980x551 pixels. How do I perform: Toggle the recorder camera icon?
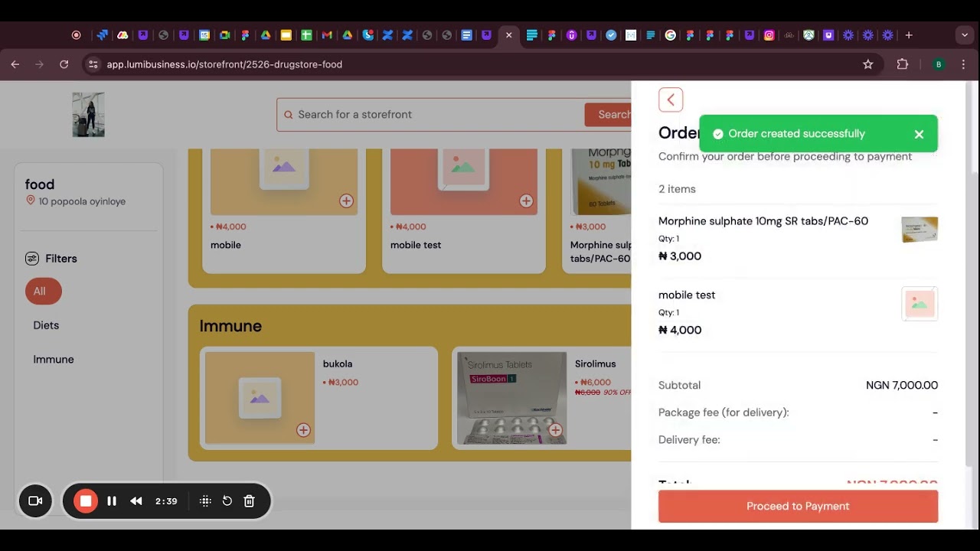pyautogui.click(x=35, y=501)
